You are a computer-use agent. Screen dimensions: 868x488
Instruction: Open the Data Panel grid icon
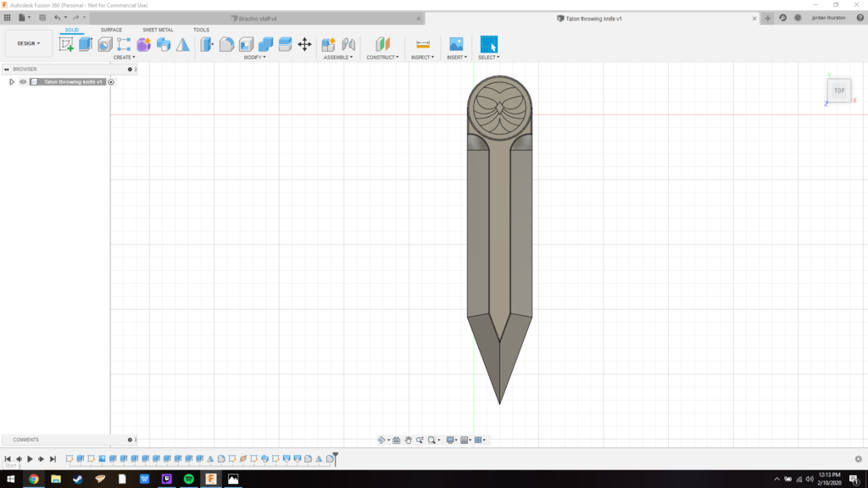(x=8, y=18)
